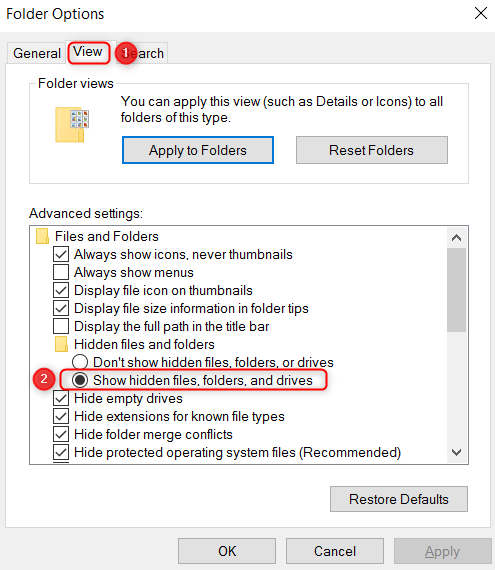Close the Folder Options dialog
The width and height of the screenshot is (495, 570).
[481, 13]
